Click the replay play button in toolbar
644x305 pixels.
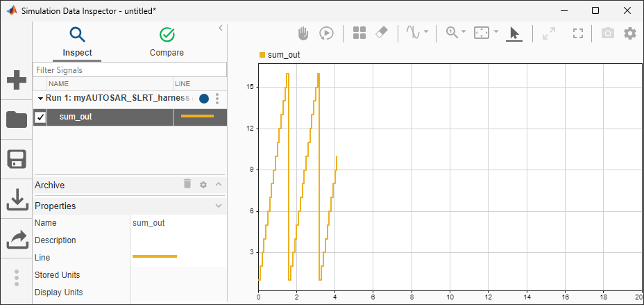[x=326, y=33]
